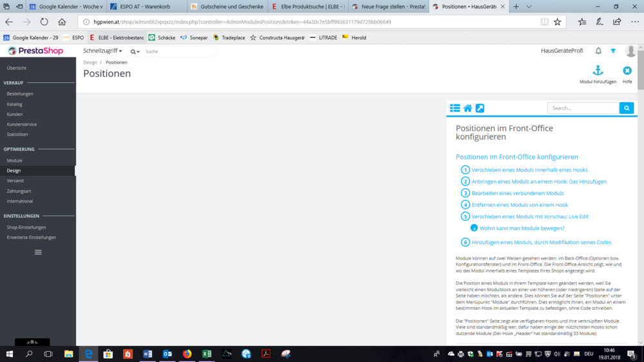Click the Design breadcrumb link

pos(90,62)
